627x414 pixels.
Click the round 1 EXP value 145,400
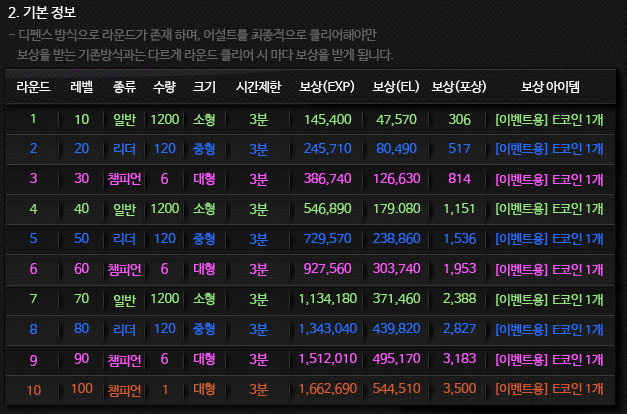(x=327, y=119)
